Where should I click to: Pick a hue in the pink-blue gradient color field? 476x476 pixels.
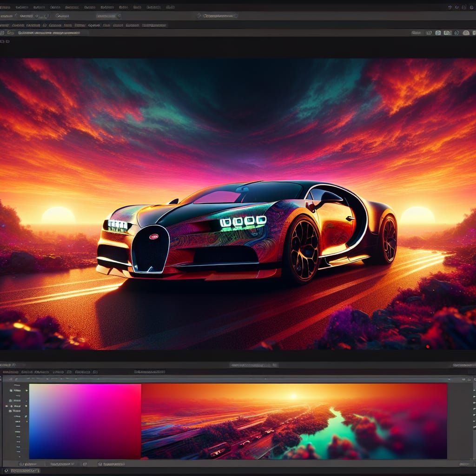(85, 421)
